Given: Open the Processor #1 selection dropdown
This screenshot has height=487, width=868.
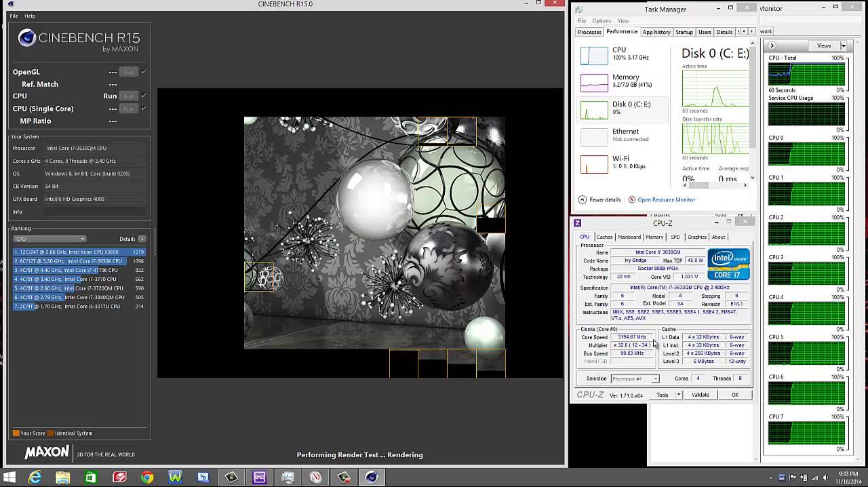Looking at the screenshot, I should (x=635, y=378).
